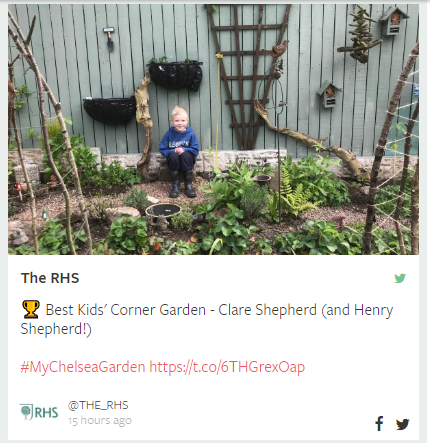
Task: Open the RHS logo avatar
Action: point(39,412)
